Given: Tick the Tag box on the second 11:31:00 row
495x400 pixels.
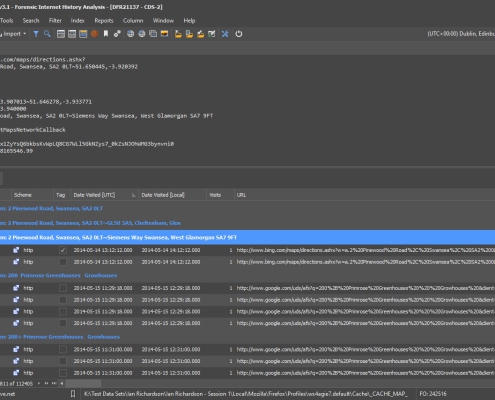Looking at the screenshot, I should point(63,361).
